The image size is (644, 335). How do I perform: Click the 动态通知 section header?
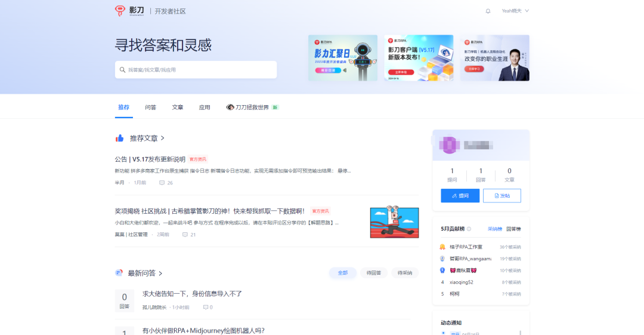(451, 322)
